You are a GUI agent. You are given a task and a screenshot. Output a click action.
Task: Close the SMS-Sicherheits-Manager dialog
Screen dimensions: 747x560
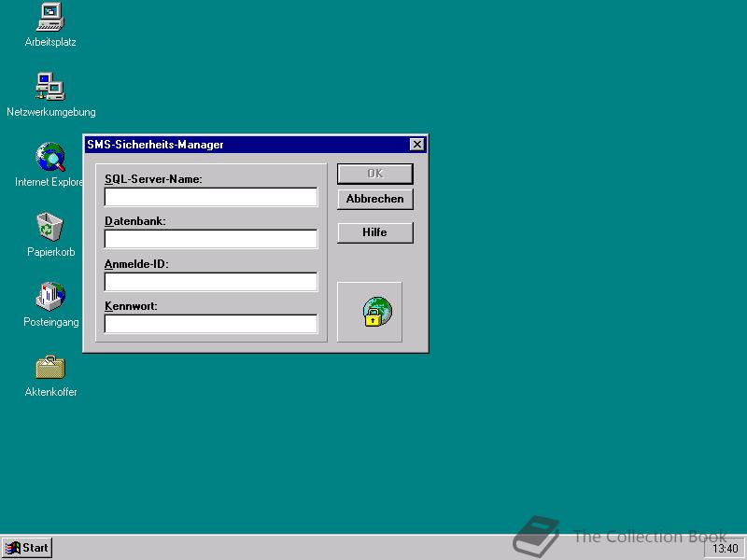(416, 145)
